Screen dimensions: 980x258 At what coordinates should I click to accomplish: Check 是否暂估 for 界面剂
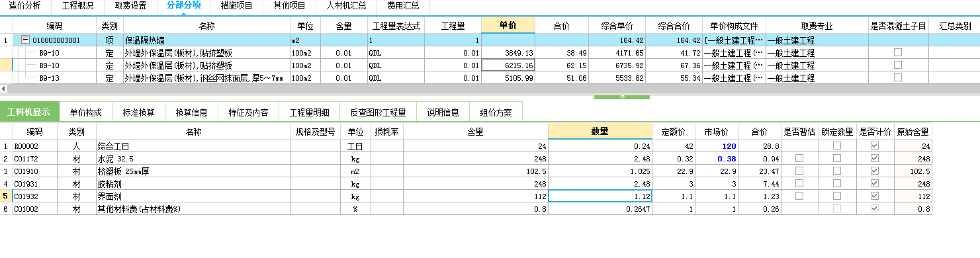click(x=799, y=196)
